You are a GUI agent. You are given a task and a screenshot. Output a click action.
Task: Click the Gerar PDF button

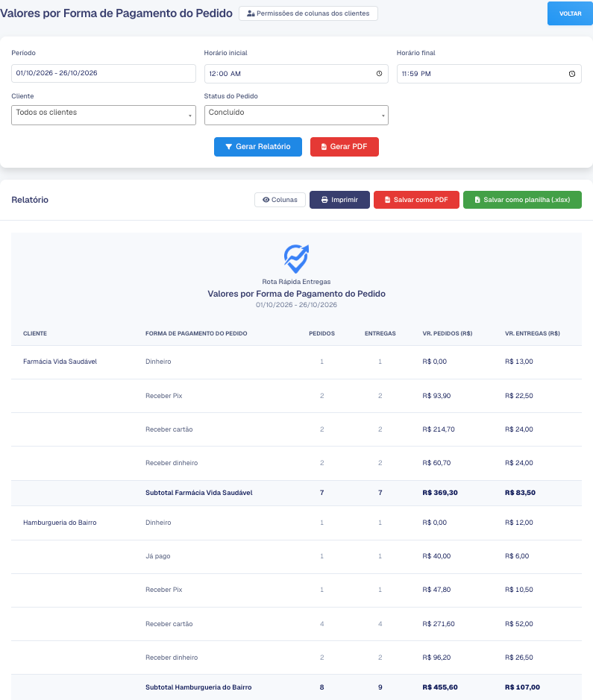pos(345,146)
